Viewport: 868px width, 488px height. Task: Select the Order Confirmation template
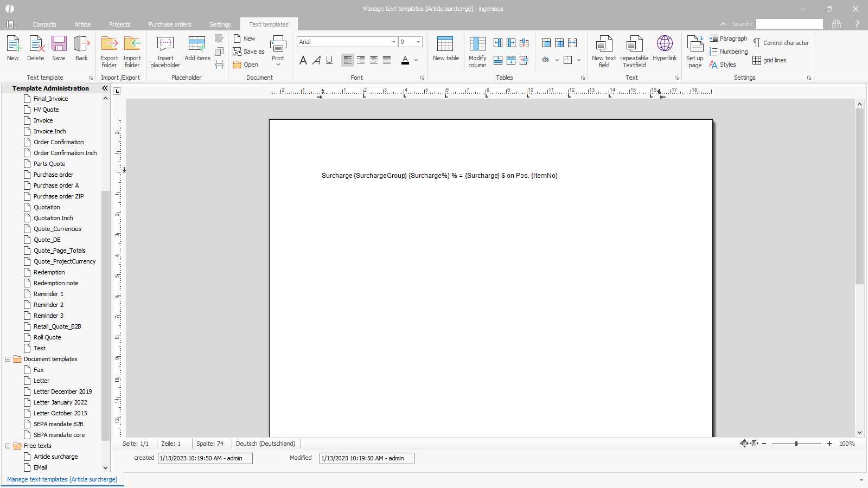(x=59, y=142)
